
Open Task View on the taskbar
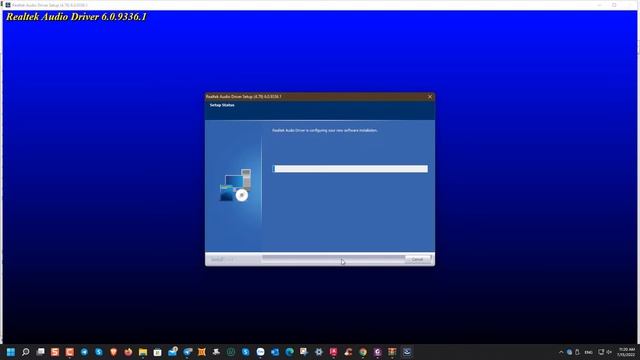(40, 352)
